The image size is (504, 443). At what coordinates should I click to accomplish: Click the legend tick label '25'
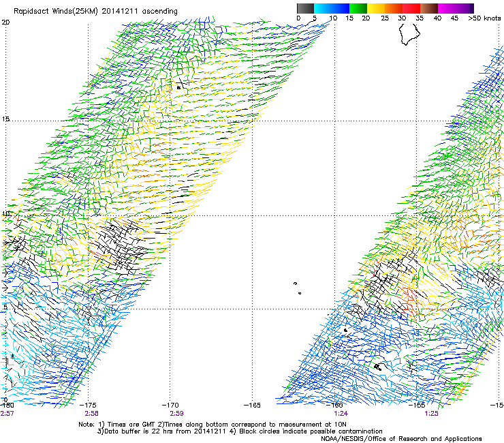(x=384, y=18)
